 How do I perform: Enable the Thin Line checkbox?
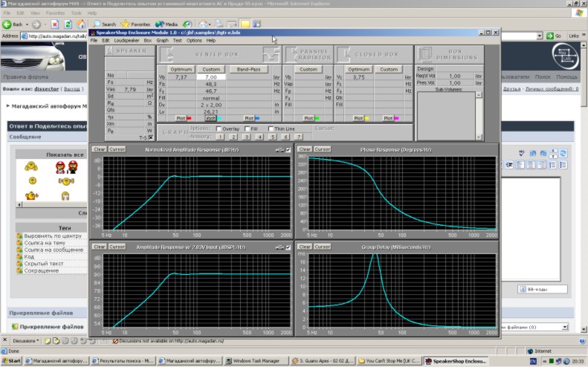[271, 129]
